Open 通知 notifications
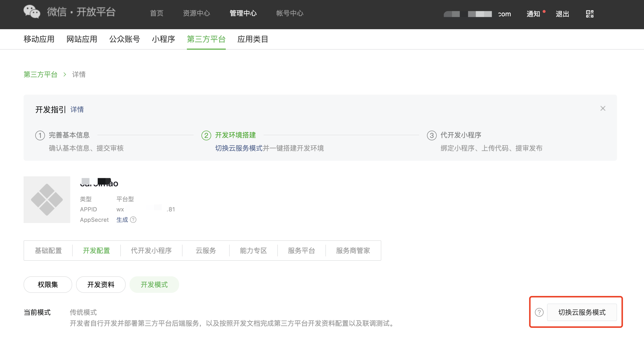644x359 pixels. coord(533,14)
